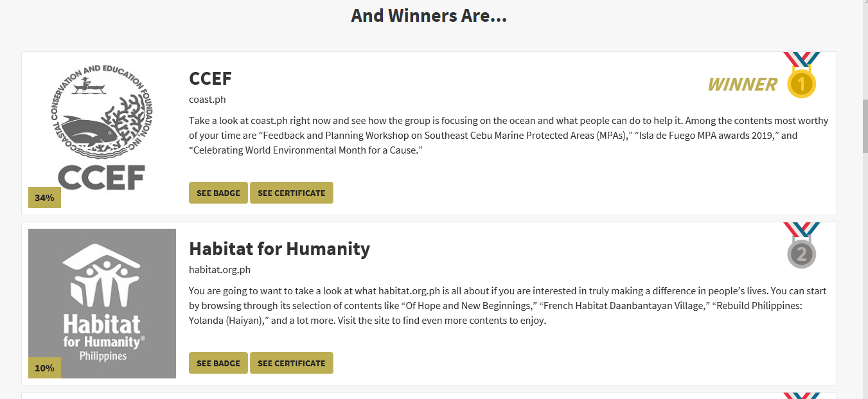Select the Habitat for Humanity heading
The width and height of the screenshot is (868, 399).
(x=279, y=249)
